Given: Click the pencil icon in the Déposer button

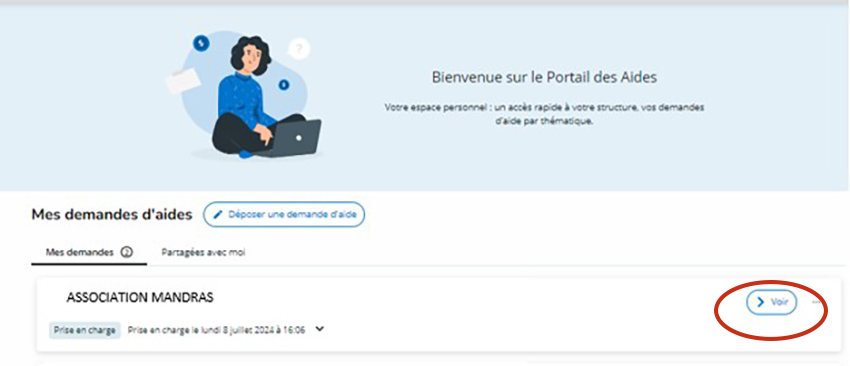Looking at the screenshot, I should click(x=218, y=215).
